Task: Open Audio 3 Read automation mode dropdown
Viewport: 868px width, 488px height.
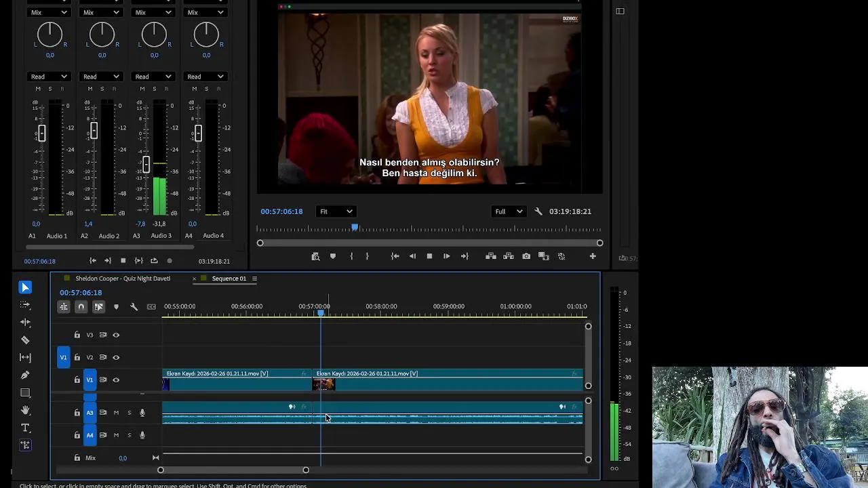Action: click(x=153, y=77)
